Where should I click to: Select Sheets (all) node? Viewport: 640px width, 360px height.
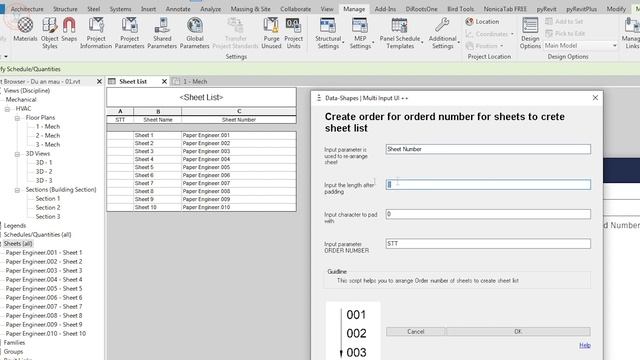pos(18,244)
